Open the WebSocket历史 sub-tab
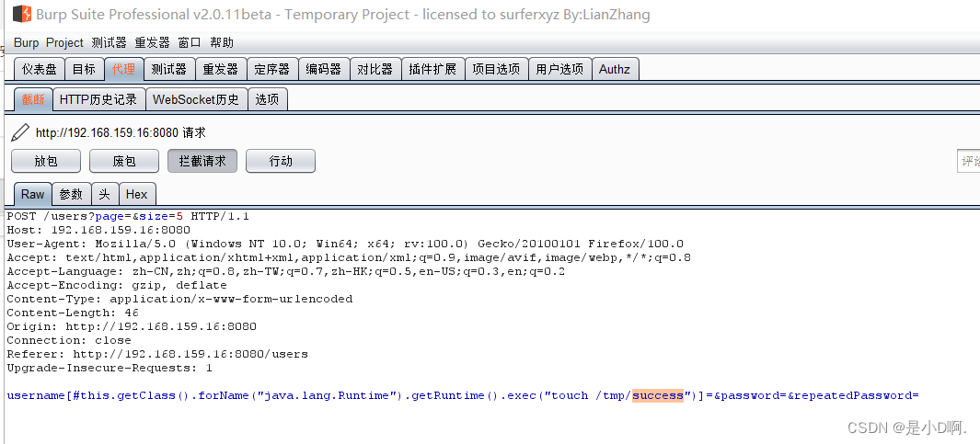This screenshot has width=980, height=444. point(196,99)
